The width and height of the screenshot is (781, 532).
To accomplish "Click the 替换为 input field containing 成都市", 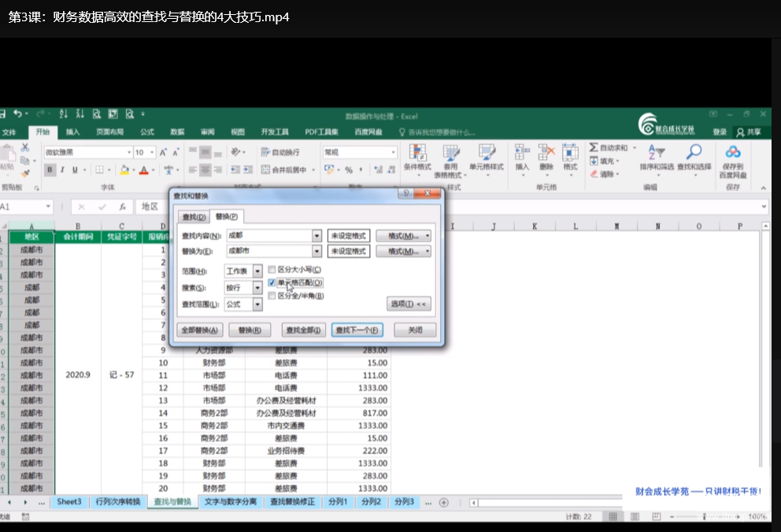I will [x=270, y=251].
